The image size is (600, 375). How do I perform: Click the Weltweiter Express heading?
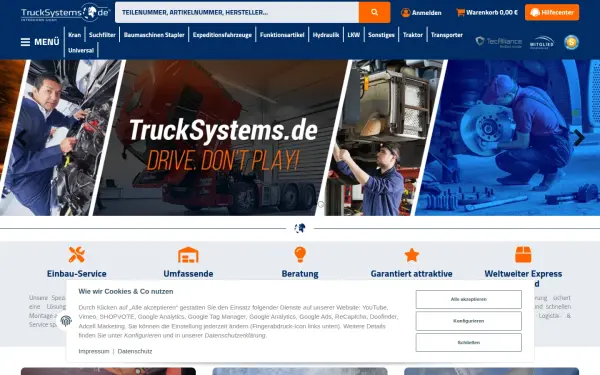click(x=523, y=274)
